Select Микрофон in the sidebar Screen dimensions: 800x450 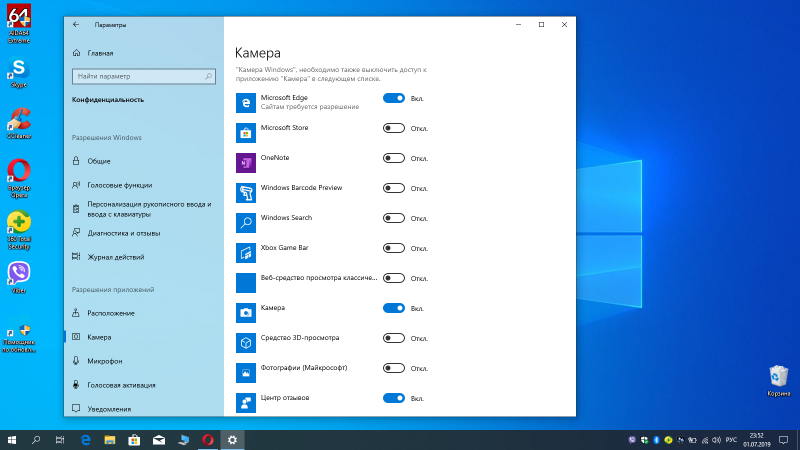(105, 361)
